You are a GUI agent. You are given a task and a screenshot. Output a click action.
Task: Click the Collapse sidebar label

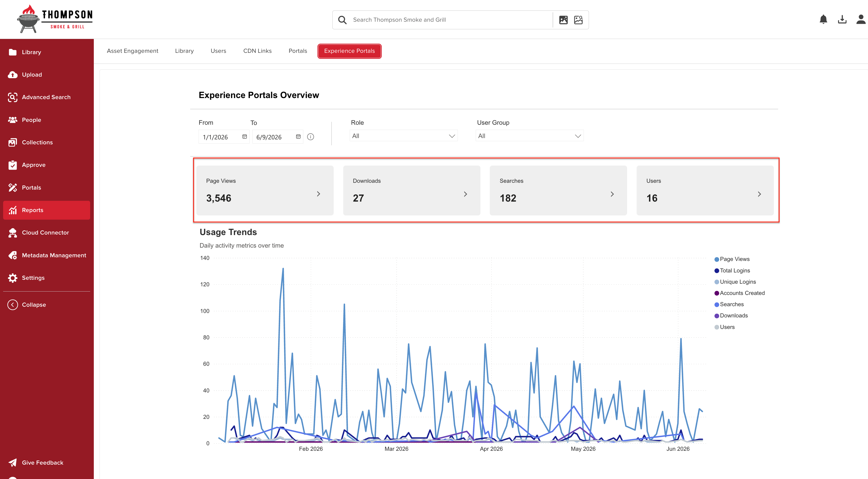(34, 305)
